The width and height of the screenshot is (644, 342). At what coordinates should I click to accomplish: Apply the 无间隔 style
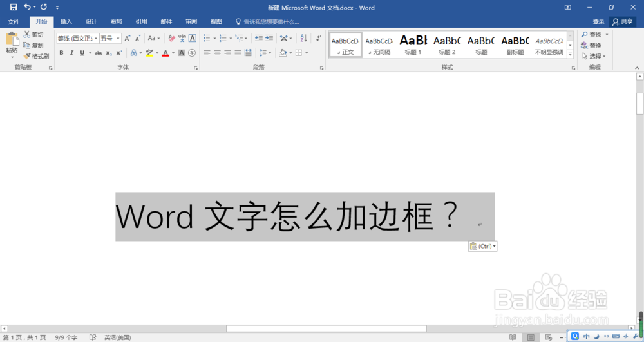[379, 44]
